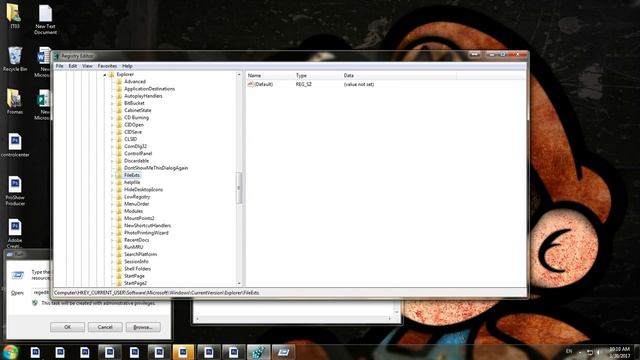
Task: Click Cancel in the Run dialog
Action: [105, 327]
